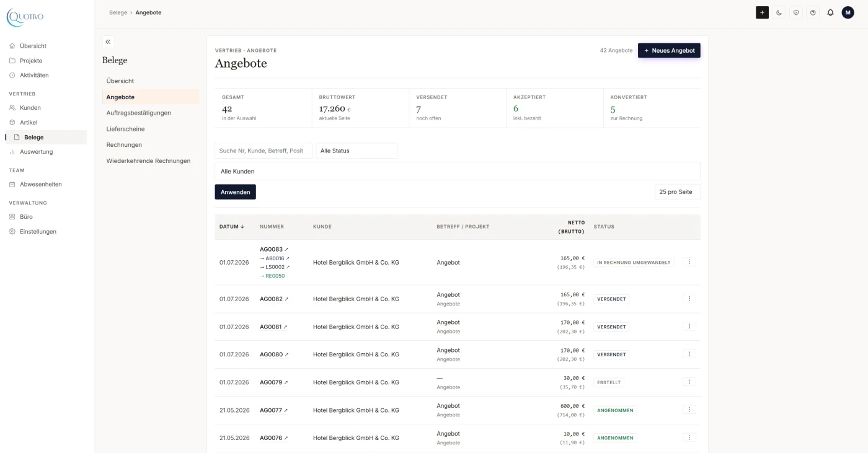Click the Belege breadcrumb link
Screen dimensions: 868x453
tap(118, 12)
